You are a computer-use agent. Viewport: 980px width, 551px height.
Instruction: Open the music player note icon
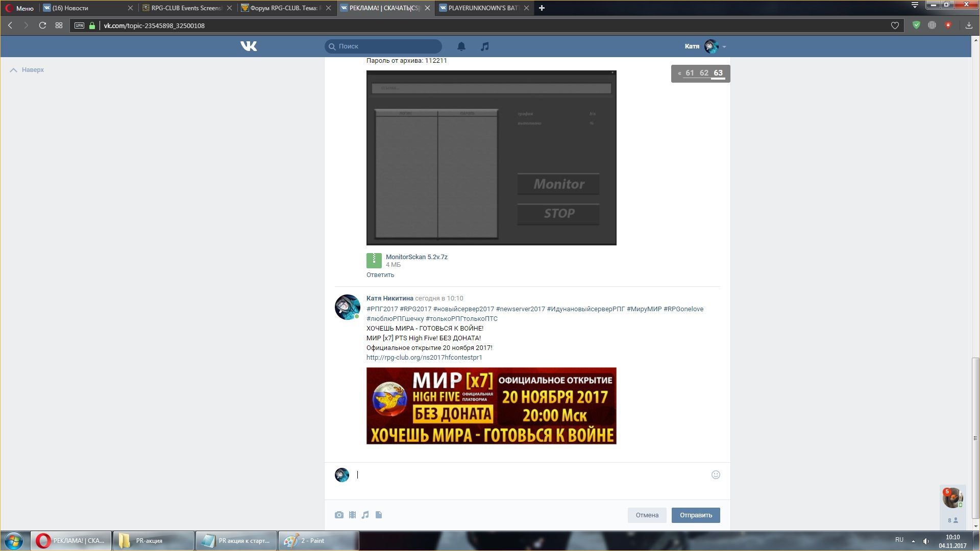pyautogui.click(x=484, y=46)
